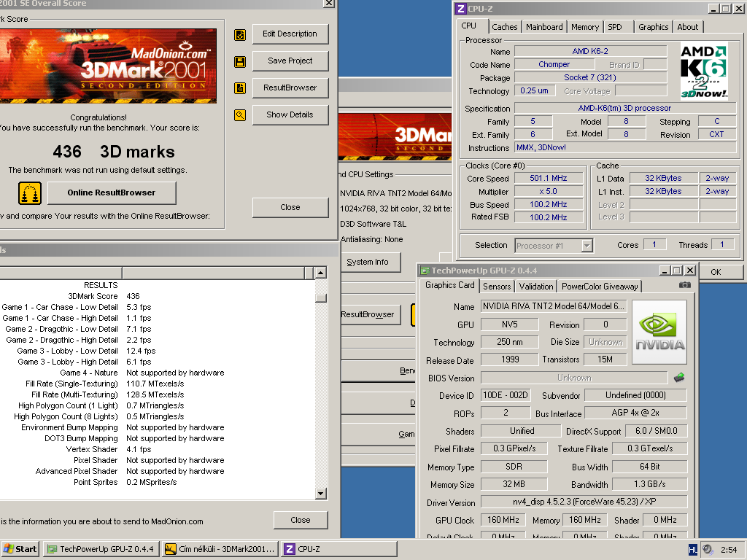The image size is (747, 560).
Task: Click the System Info button in 3DMark
Action: click(x=371, y=262)
